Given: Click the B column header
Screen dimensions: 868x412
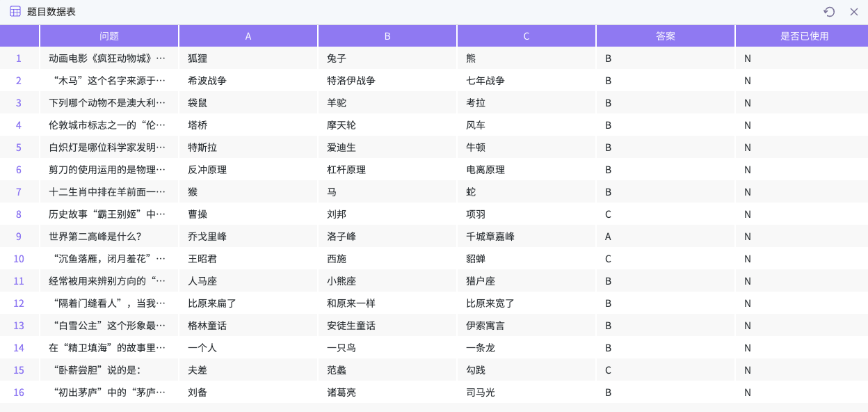Looking at the screenshot, I should click(x=387, y=36).
